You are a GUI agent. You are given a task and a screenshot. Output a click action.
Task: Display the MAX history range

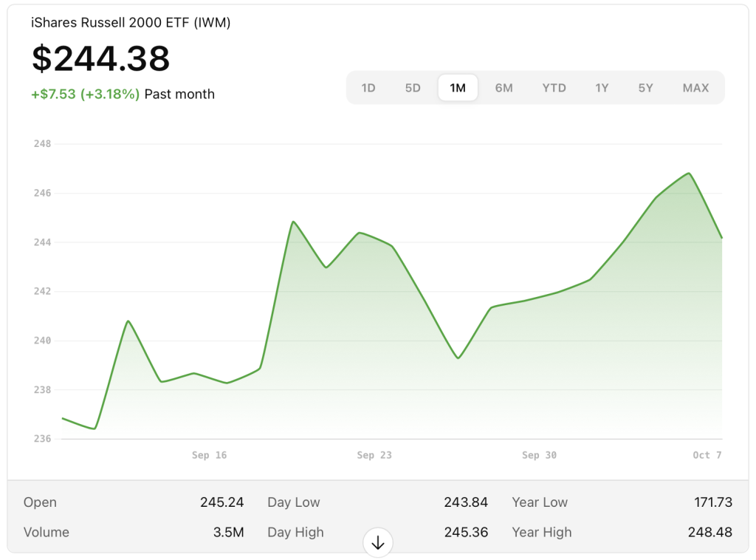click(x=695, y=88)
